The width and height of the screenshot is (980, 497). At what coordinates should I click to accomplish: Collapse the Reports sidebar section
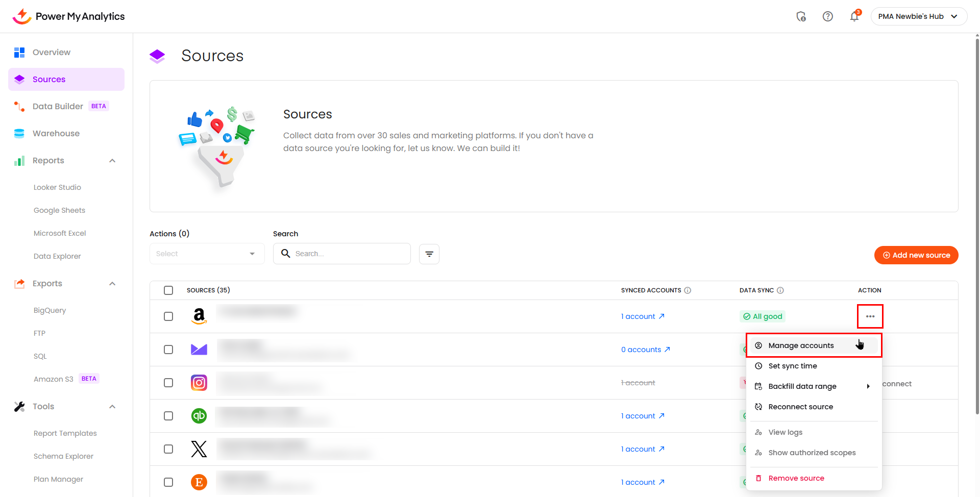point(112,161)
